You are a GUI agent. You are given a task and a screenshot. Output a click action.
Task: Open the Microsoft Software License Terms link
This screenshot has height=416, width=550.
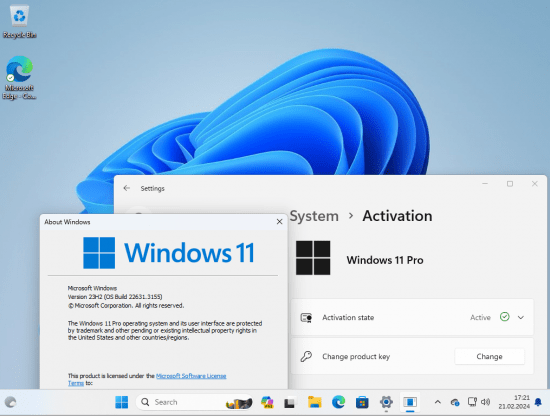click(x=191, y=376)
